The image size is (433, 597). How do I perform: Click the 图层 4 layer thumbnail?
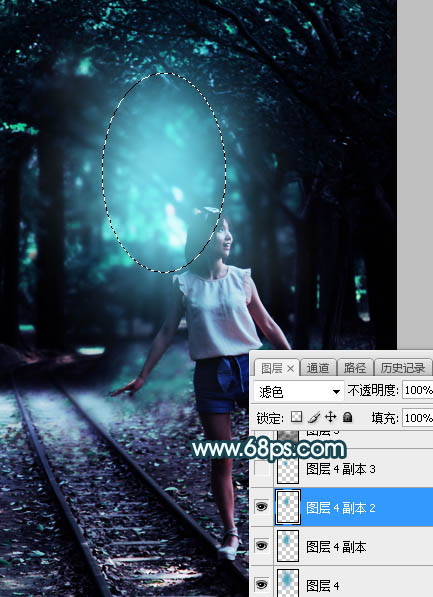click(288, 583)
